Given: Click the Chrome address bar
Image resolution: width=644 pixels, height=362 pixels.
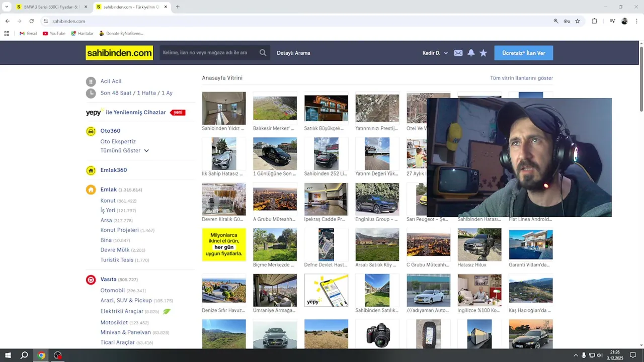Looking at the screenshot, I should point(297,21).
